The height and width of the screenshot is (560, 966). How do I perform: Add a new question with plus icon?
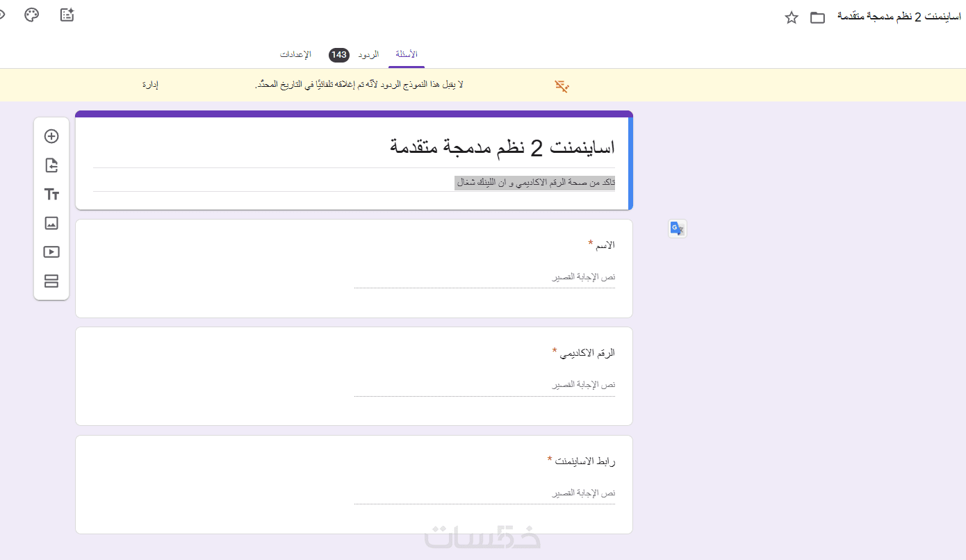tap(51, 136)
